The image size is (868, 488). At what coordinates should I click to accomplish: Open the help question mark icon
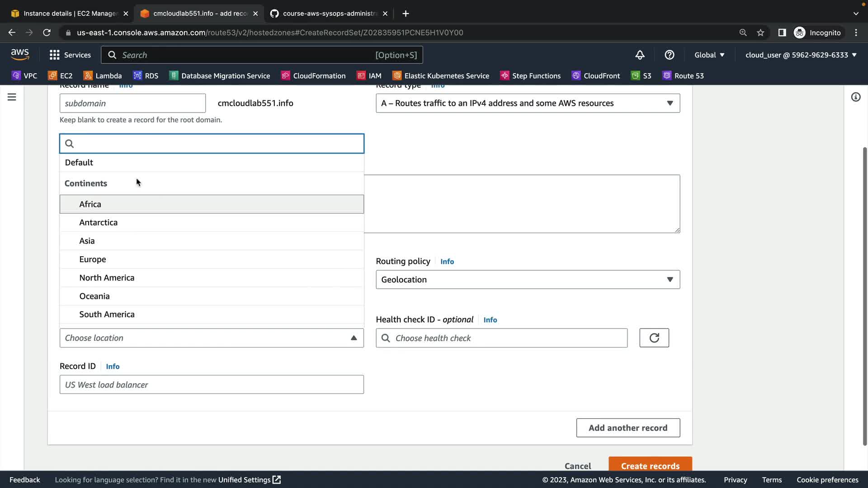670,55
